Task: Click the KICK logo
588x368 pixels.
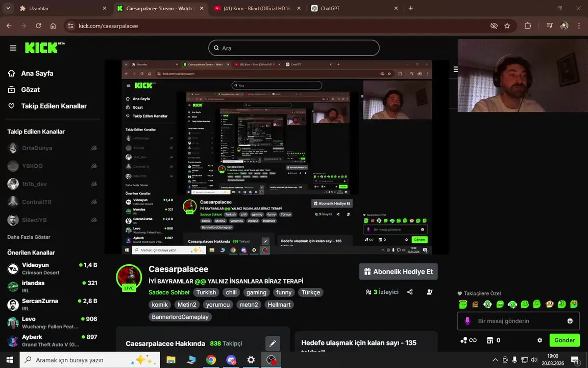Action: tap(44, 48)
